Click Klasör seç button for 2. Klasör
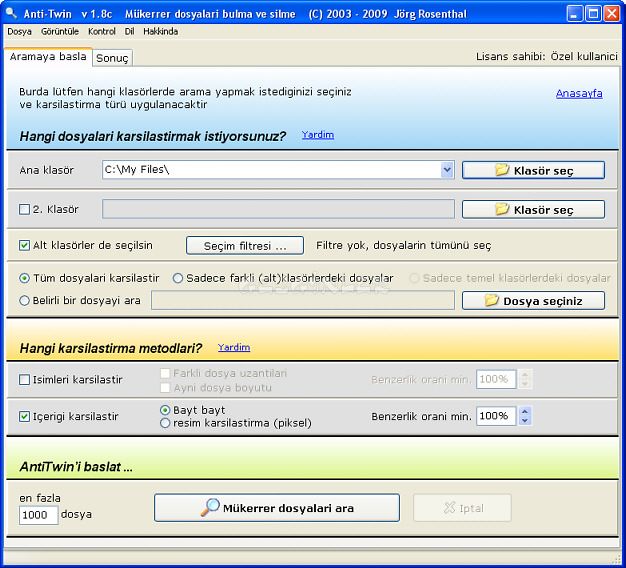 533,209
